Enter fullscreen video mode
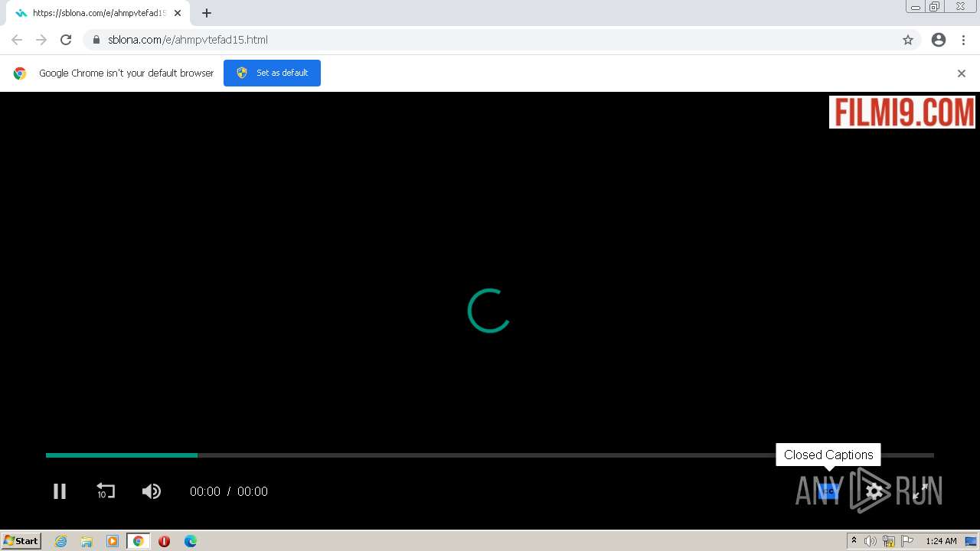980x551 pixels. click(x=920, y=491)
